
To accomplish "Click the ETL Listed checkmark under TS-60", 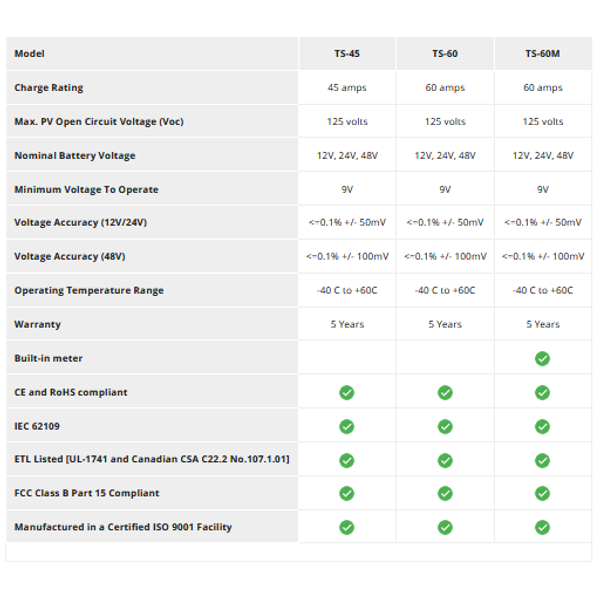I will pos(445,460).
